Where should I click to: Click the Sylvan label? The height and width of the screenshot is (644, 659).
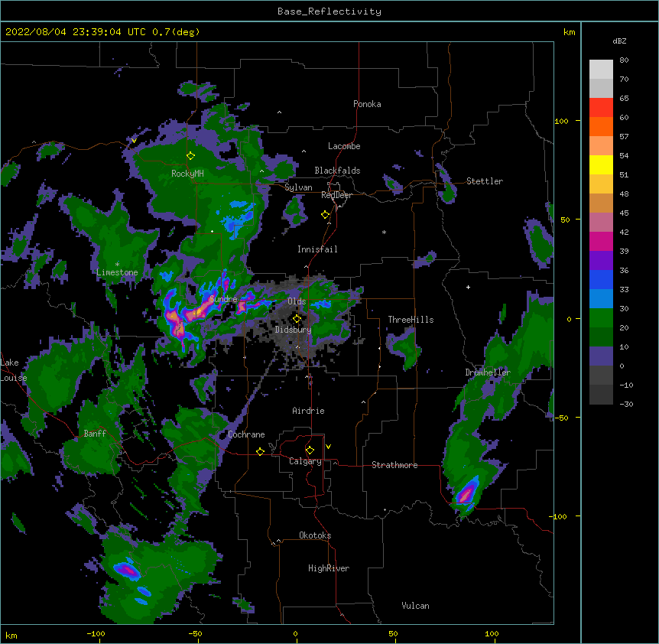point(298,187)
